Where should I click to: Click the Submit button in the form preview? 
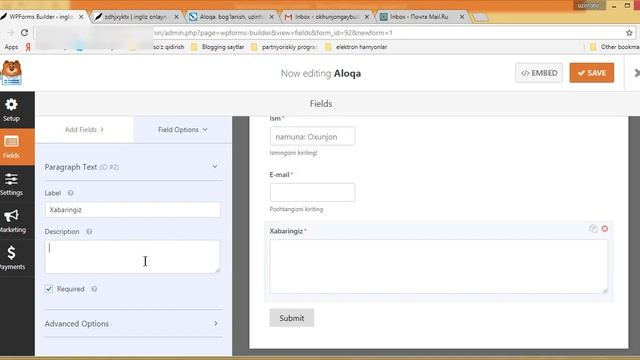click(x=291, y=318)
